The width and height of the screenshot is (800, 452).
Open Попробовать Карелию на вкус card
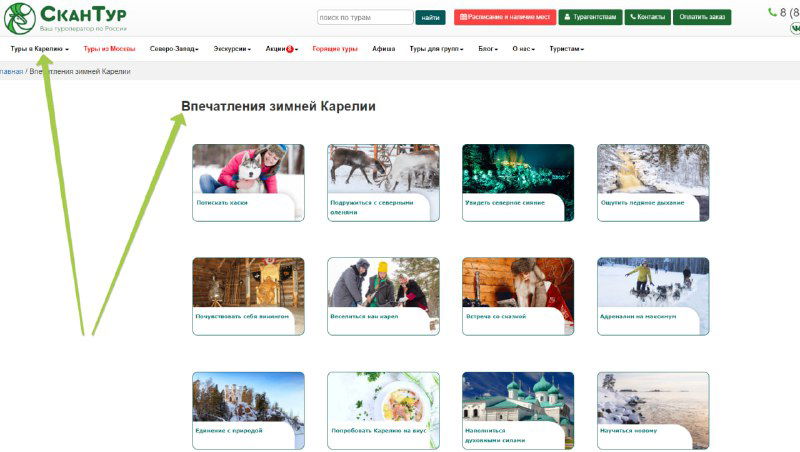click(383, 411)
